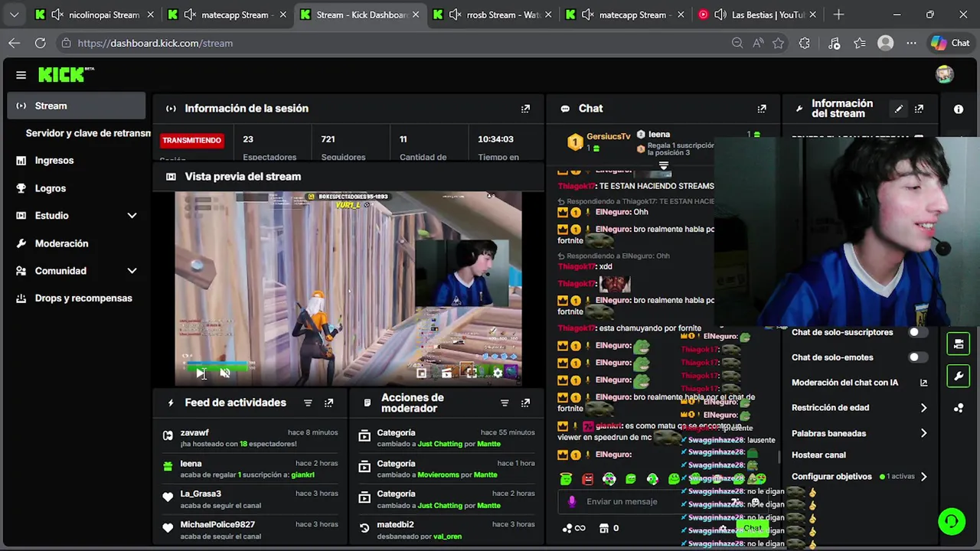This screenshot has width=980, height=551.
Task: Filter the Acciones de moderador list
Action: click(x=505, y=403)
